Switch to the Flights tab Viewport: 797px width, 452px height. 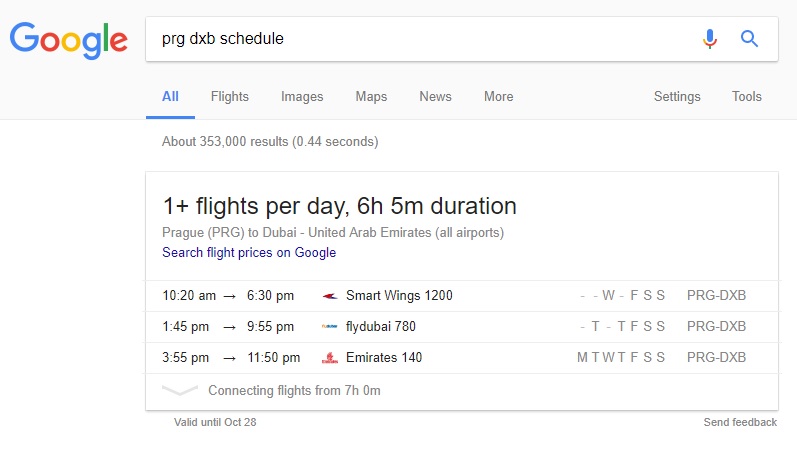[x=230, y=97]
